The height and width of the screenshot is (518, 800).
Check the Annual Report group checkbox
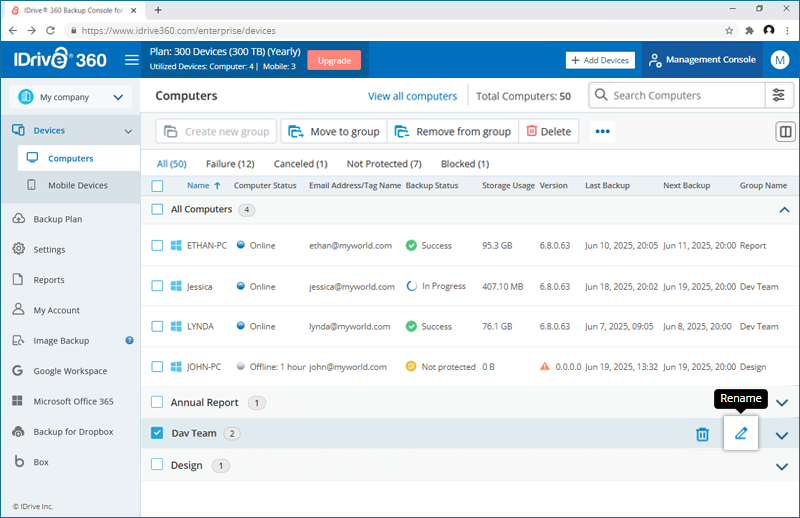point(157,402)
